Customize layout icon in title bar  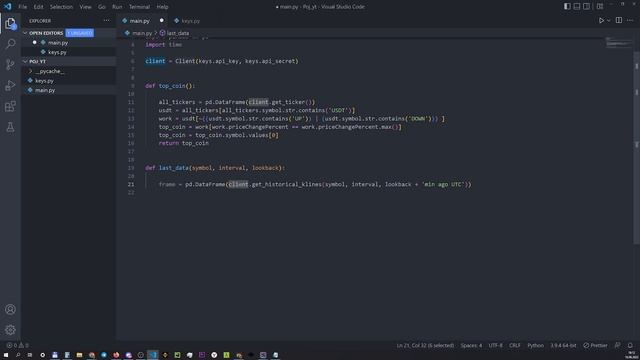[600, 7]
